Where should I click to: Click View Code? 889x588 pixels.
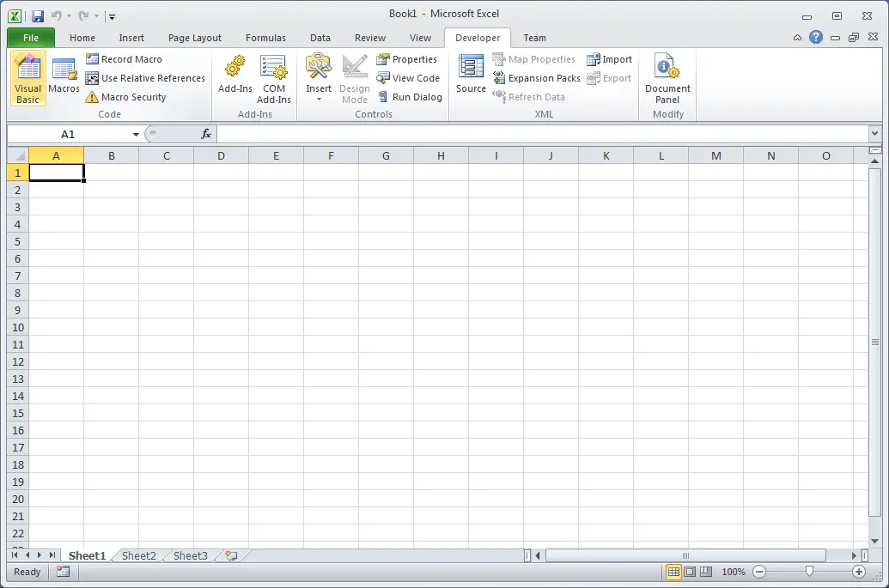(408, 78)
